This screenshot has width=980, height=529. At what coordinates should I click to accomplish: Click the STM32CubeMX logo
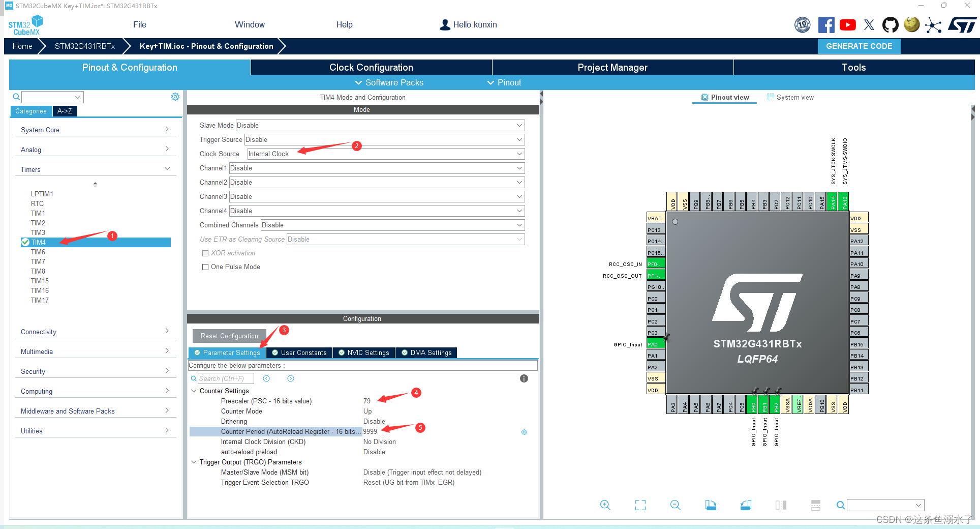click(x=25, y=25)
